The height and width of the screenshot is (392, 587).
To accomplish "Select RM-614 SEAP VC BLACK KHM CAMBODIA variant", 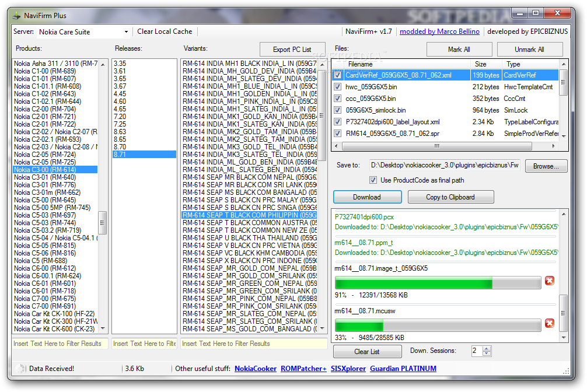I will [249, 253].
